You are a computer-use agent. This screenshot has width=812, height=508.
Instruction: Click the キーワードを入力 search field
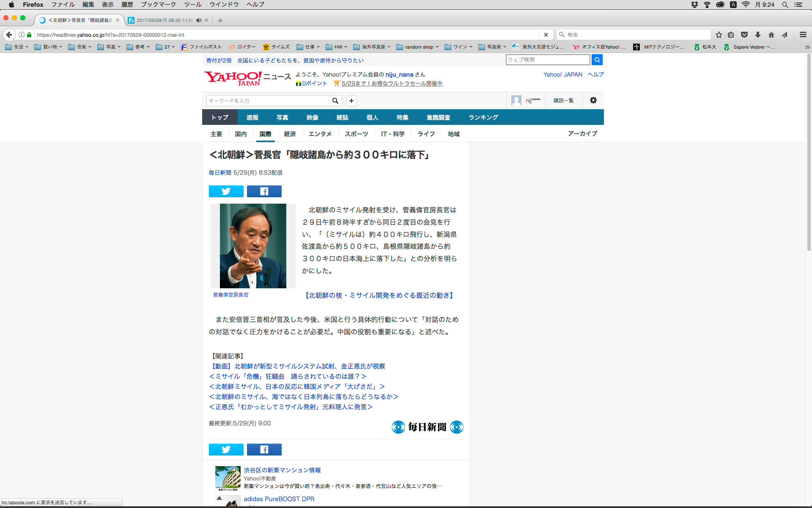click(266, 101)
